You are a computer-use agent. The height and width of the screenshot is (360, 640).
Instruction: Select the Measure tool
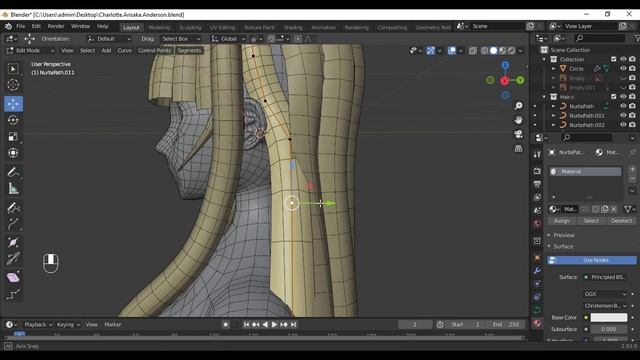(13, 189)
